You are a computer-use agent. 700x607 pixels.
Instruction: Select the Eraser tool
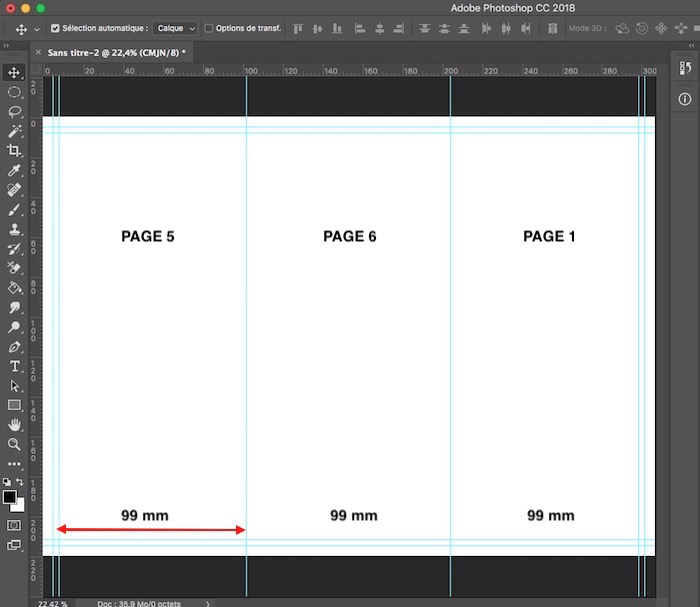(x=14, y=268)
